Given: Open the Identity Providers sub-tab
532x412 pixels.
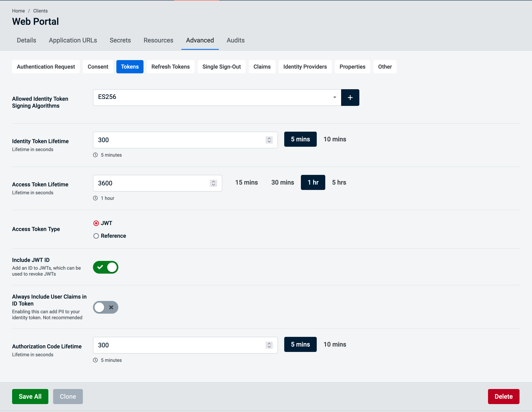Looking at the screenshot, I should click(x=305, y=67).
